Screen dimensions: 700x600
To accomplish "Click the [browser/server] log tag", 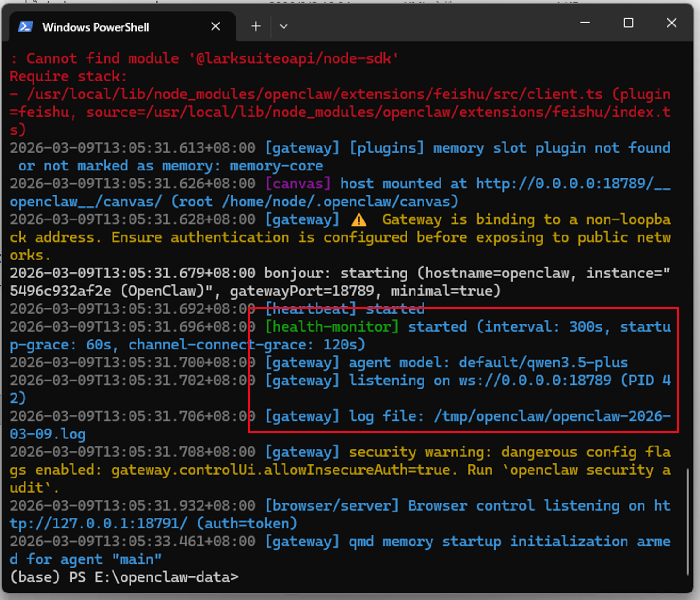I will (x=332, y=506).
